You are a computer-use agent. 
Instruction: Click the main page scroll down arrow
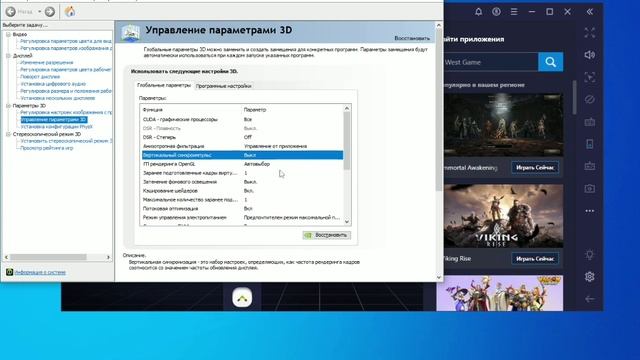click(x=439, y=278)
